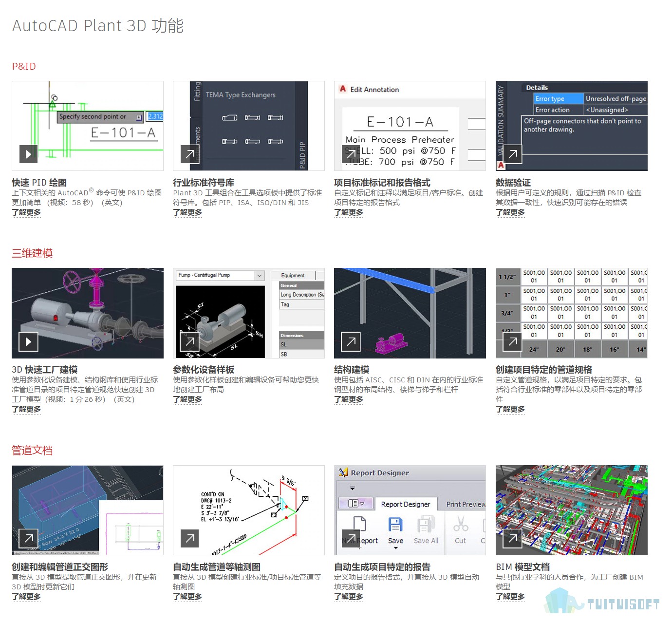This screenshot has height=622, width=672.
Task: Enlarge the Report Designer screenshot
Action: pyautogui.click(x=351, y=538)
